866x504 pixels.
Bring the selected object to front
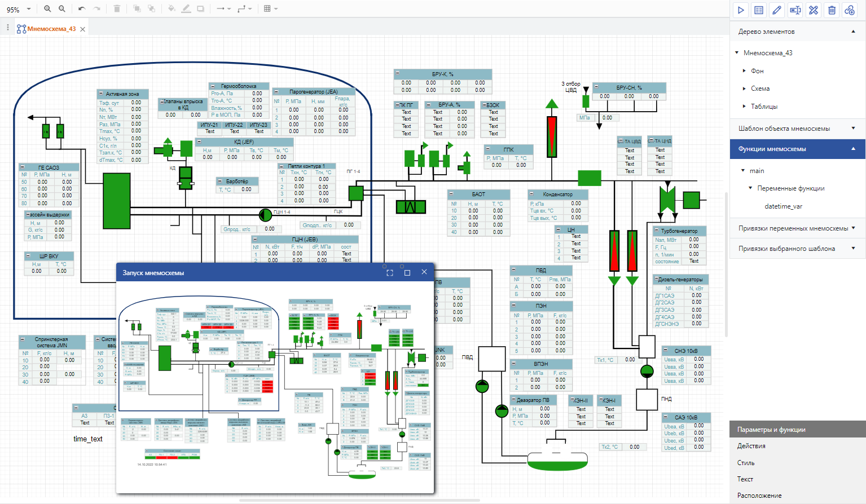[x=137, y=9]
